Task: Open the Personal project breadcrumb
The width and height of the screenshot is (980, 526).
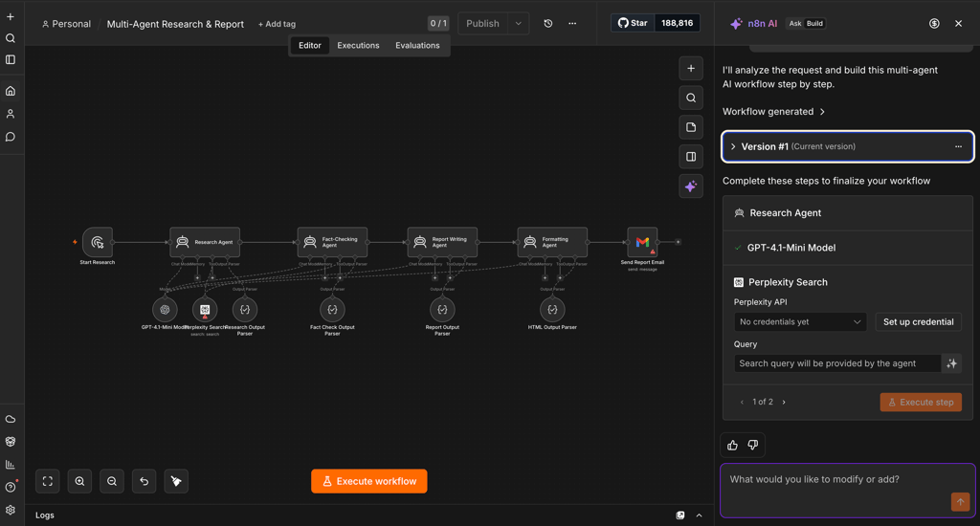Action: (x=66, y=24)
